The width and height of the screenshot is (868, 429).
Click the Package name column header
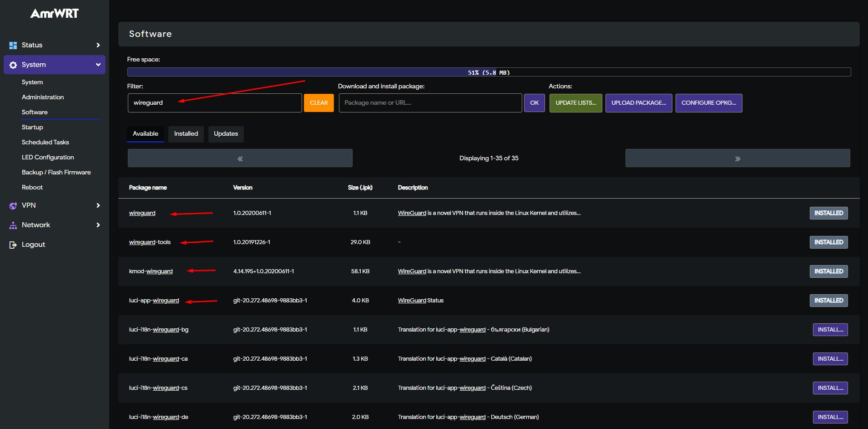[x=148, y=188]
